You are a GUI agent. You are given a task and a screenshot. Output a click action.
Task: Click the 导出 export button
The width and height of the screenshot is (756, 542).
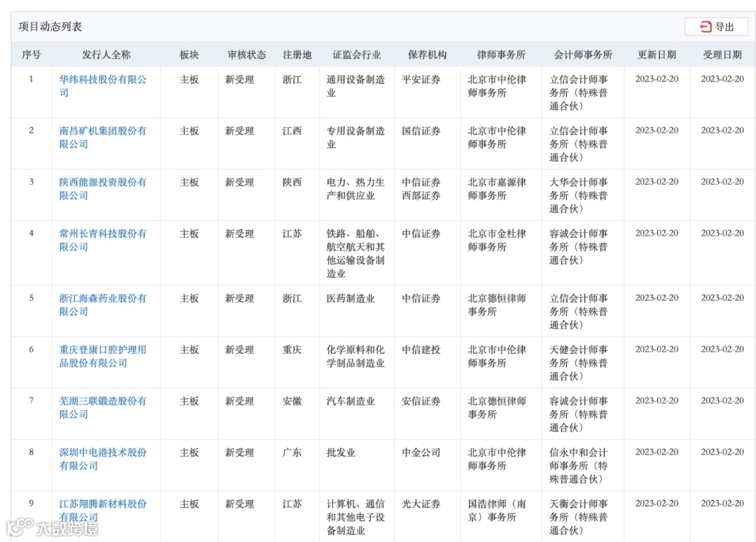click(717, 27)
